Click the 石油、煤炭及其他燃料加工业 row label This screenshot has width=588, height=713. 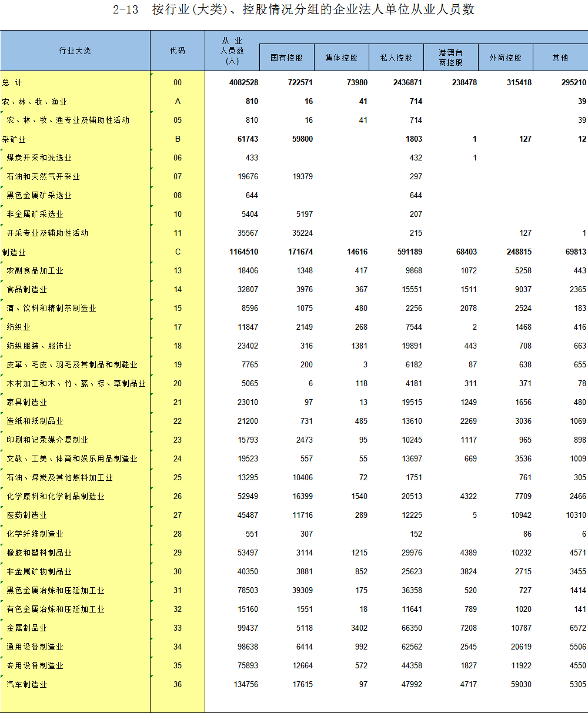coord(59,478)
